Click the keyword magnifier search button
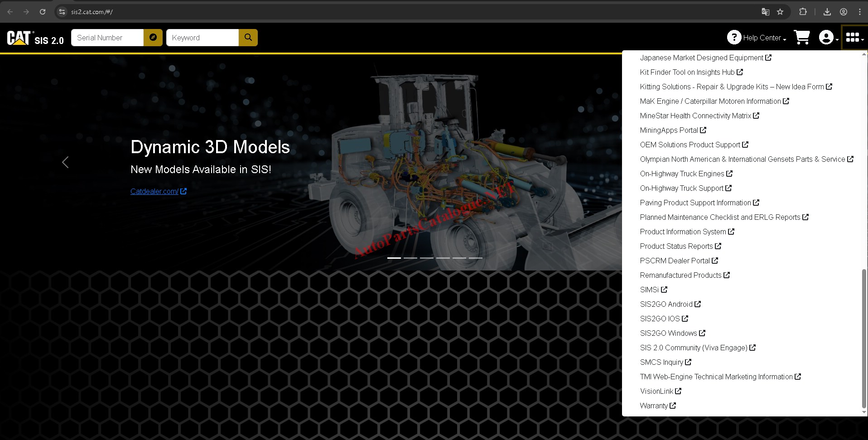 pos(248,38)
